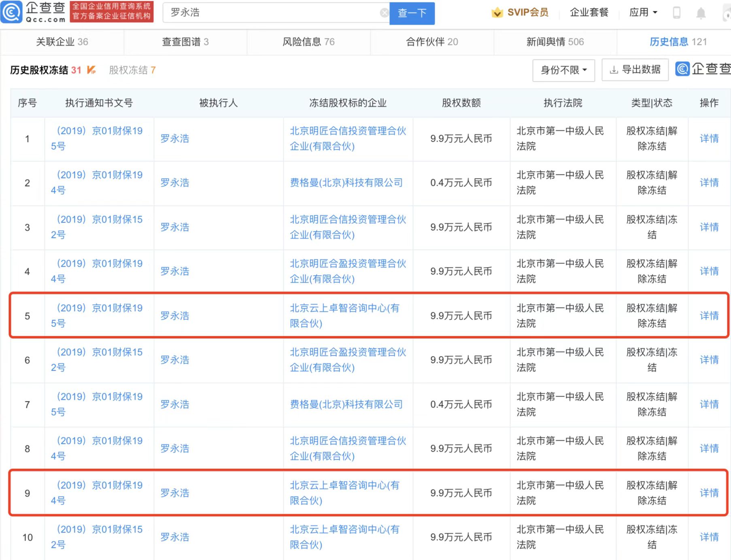Open 北京明匠合信投资管理合伙企业 in row 1

[348, 138]
